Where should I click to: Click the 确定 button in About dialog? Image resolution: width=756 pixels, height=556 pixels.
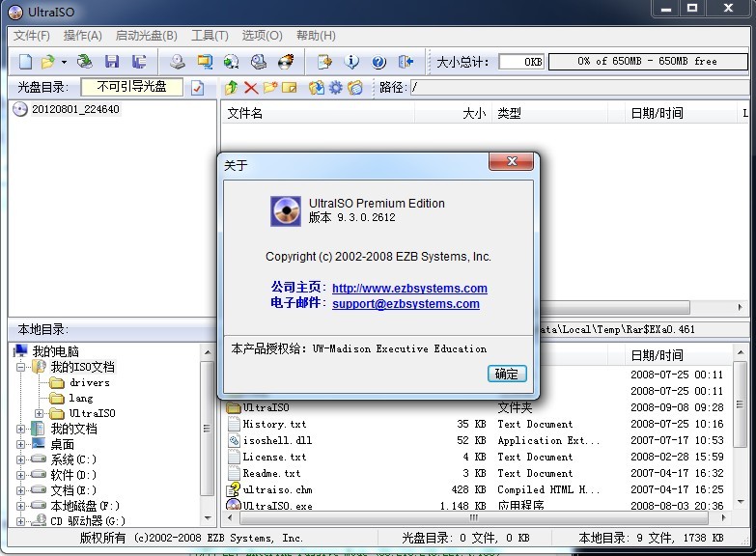click(x=506, y=374)
